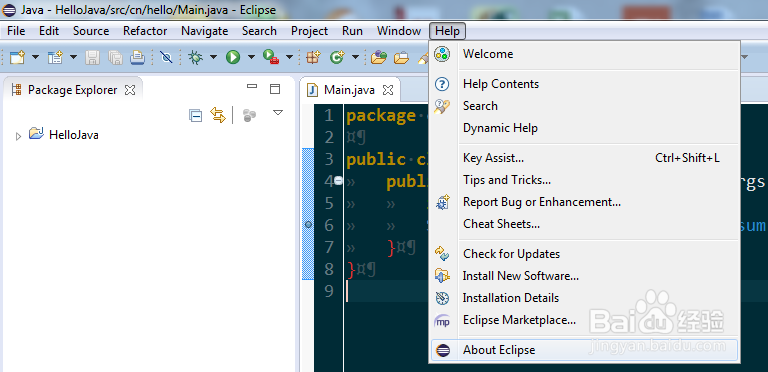Minimize the Package Explorer view
The height and width of the screenshot is (372, 768).
[x=252, y=87]
